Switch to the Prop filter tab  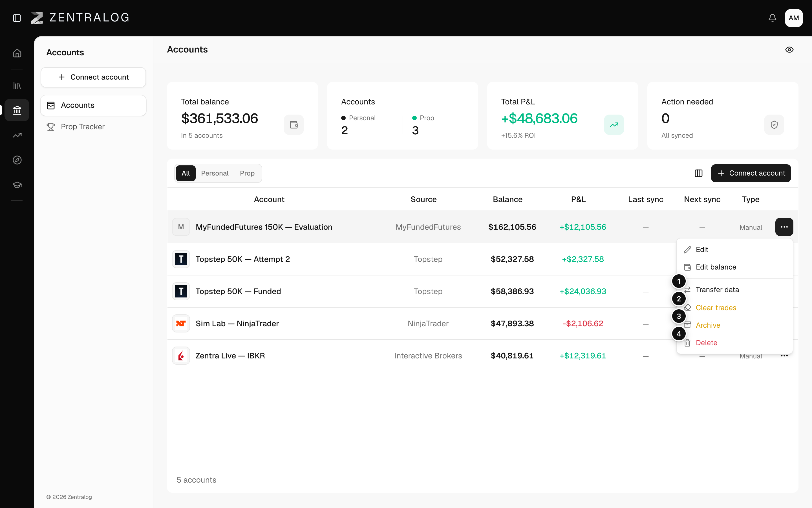247,173
